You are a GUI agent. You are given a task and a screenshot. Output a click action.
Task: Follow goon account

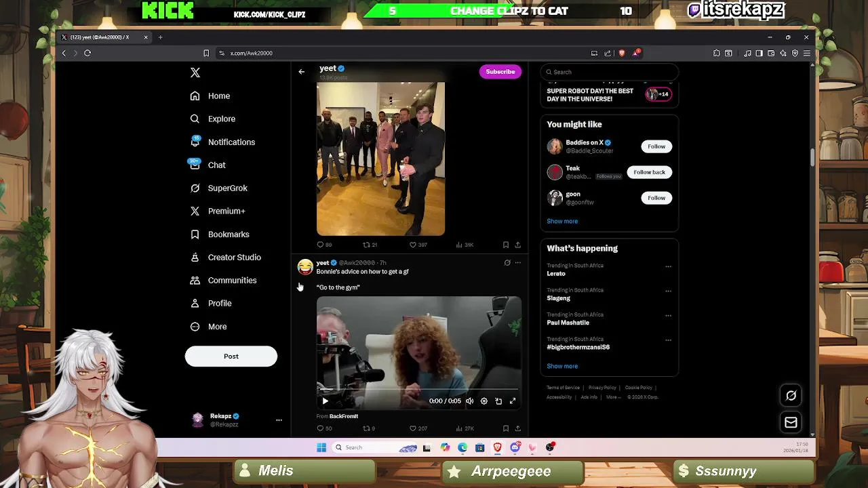[x=656, y=198]
